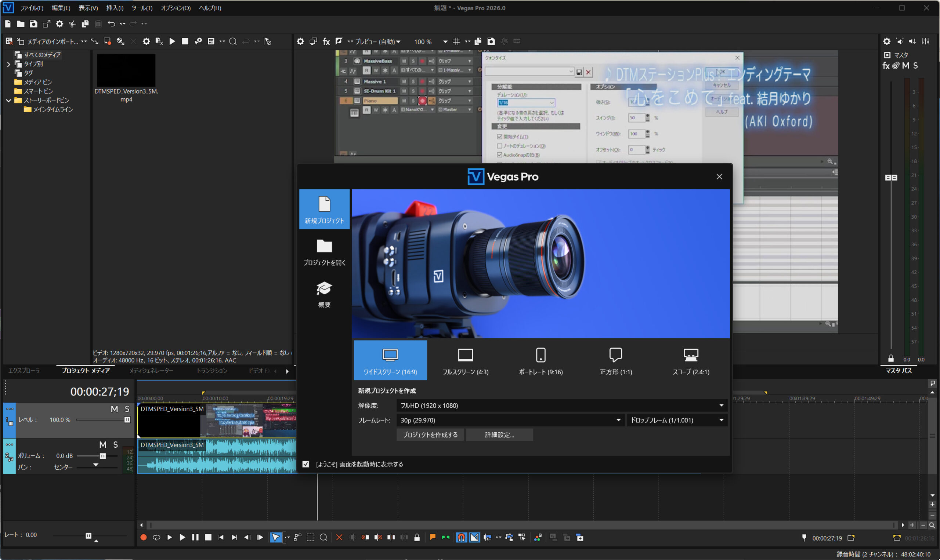The image size is (940, 560).
Task: Click the undo arrow icon
Action: click(111, 24)
